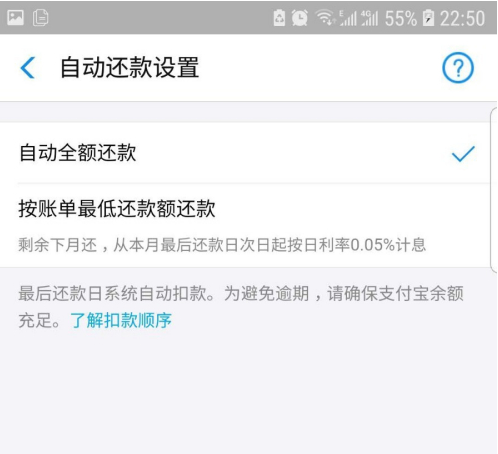Tap the Wi-Fi signal status icon
498x454 pixels.
pos(325,18)
